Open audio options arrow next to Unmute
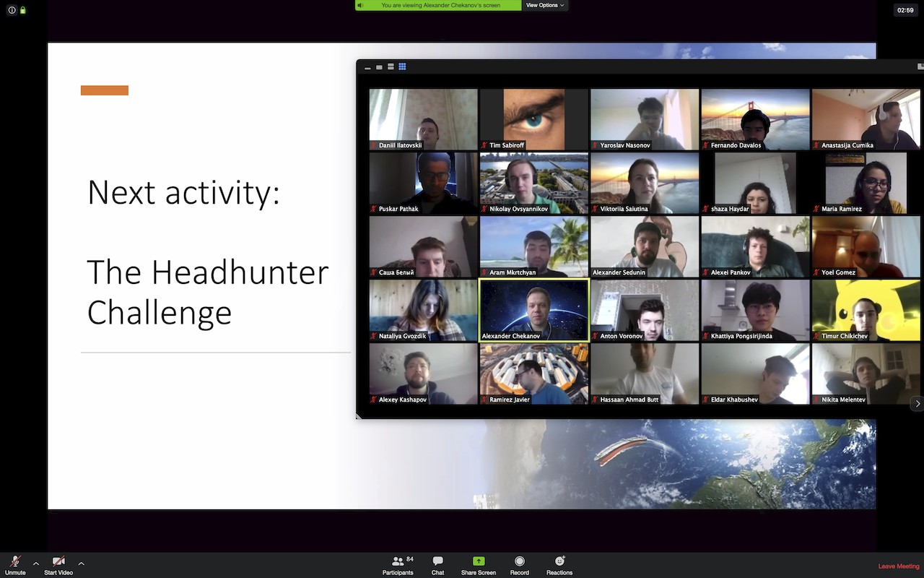Image resolution: width=924 pixels, height=578 pixels. [x=36, y=564]
